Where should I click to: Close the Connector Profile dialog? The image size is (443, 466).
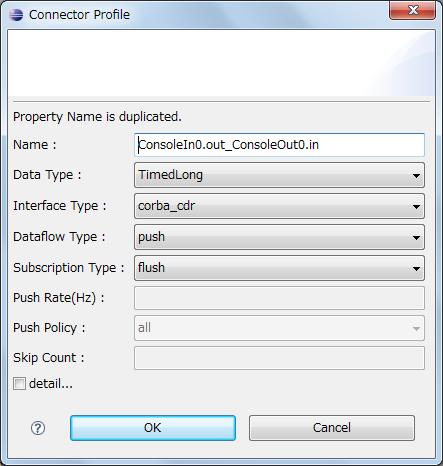click(413, 10)
